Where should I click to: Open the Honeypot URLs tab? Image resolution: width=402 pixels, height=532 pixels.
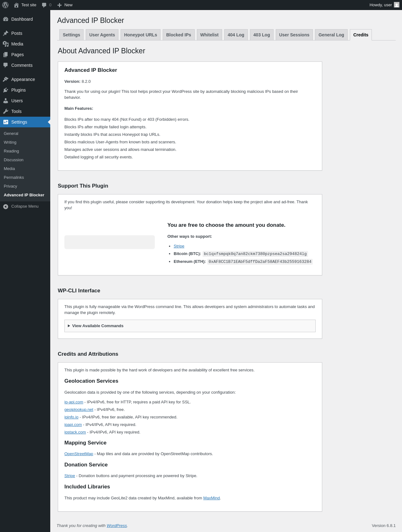tap(140, 35)
